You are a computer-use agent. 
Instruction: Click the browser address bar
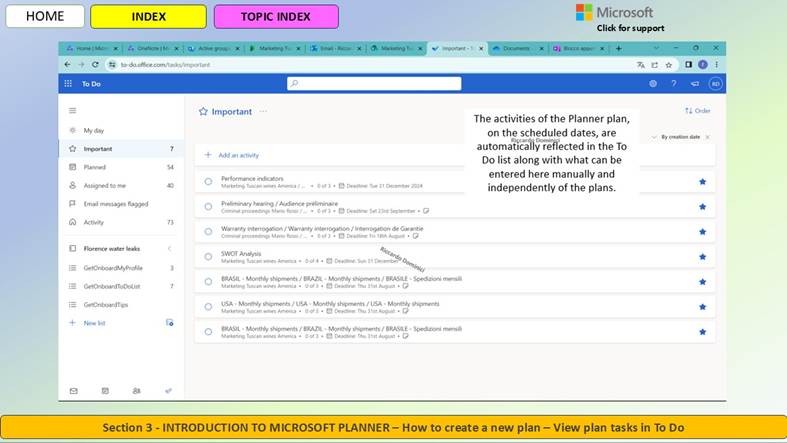pyautogui.click(x=369, y=65)
